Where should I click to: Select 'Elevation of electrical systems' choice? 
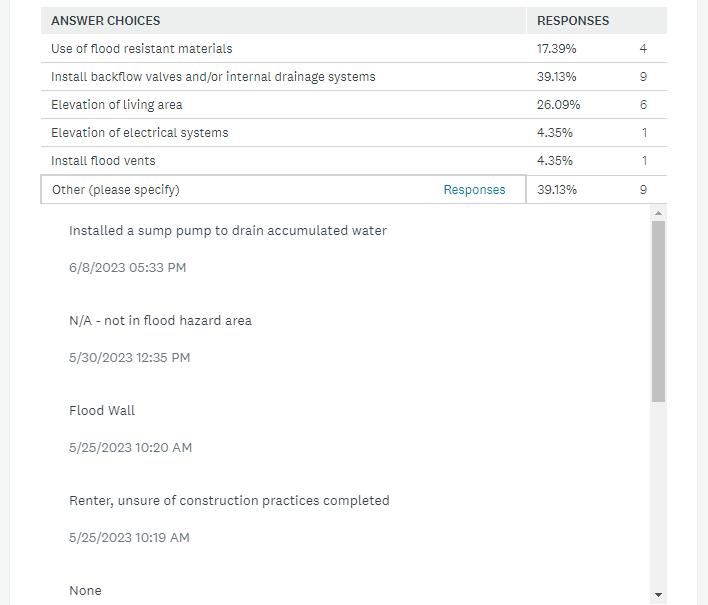click(140, 133)
